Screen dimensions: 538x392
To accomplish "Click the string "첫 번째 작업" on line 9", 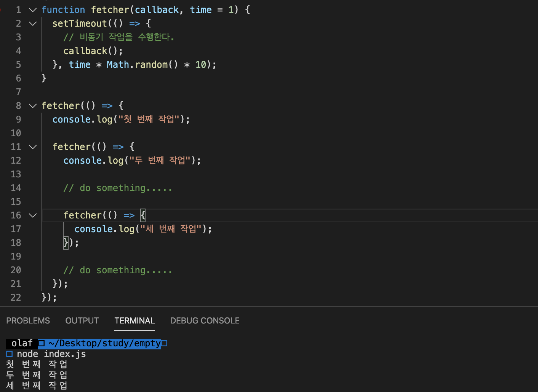I will point(149,120).
